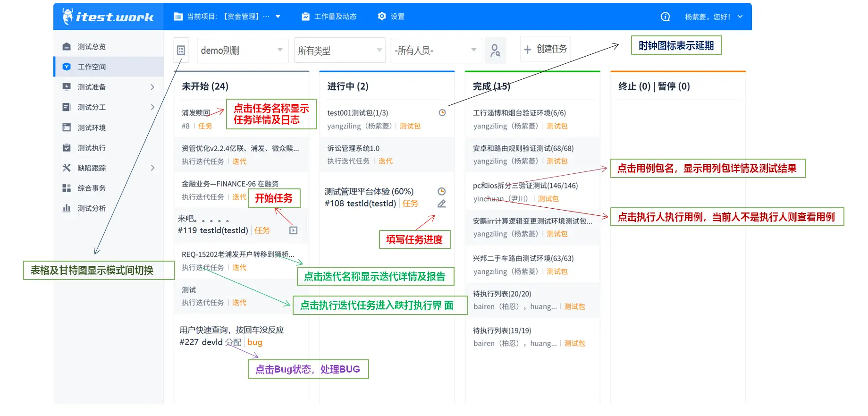Click 测试分析 chart icon in sidebar
This screenshot has height=416, width=868.
pyautogui.click(x=67, y=208)
